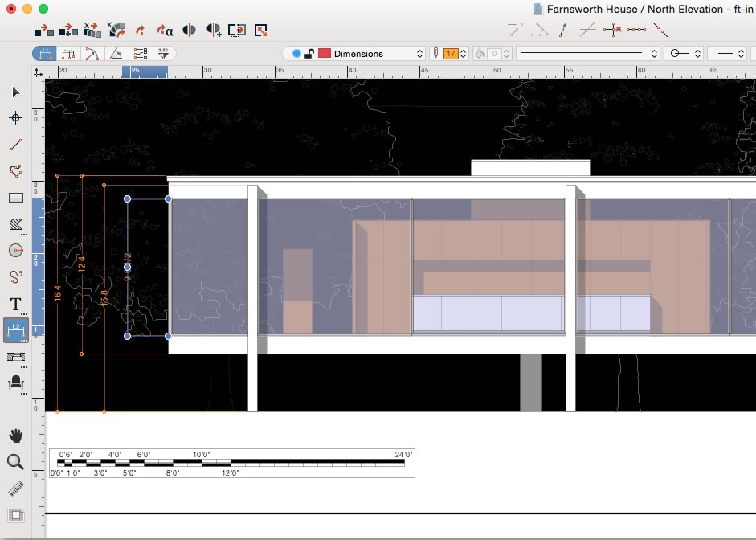This screenshot has height=540, width=756.
Task: Click the 16 4 dimension text
Action: coord(57,293)
